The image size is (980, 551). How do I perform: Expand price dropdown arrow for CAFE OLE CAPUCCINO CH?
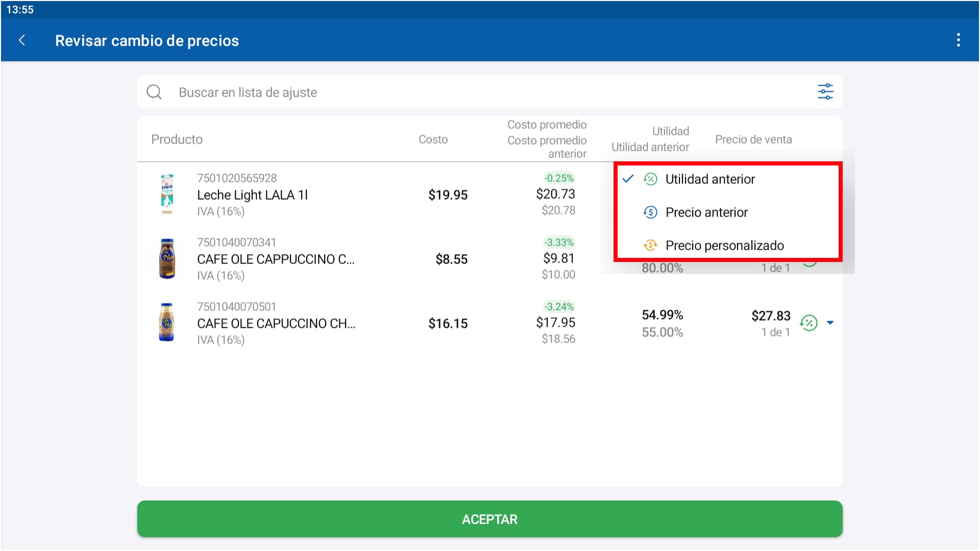(x=830, y=323)
